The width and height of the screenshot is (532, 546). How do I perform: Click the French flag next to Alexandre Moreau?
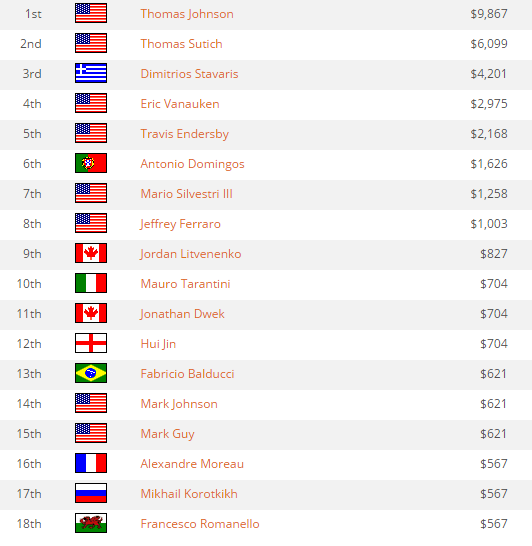91,463
